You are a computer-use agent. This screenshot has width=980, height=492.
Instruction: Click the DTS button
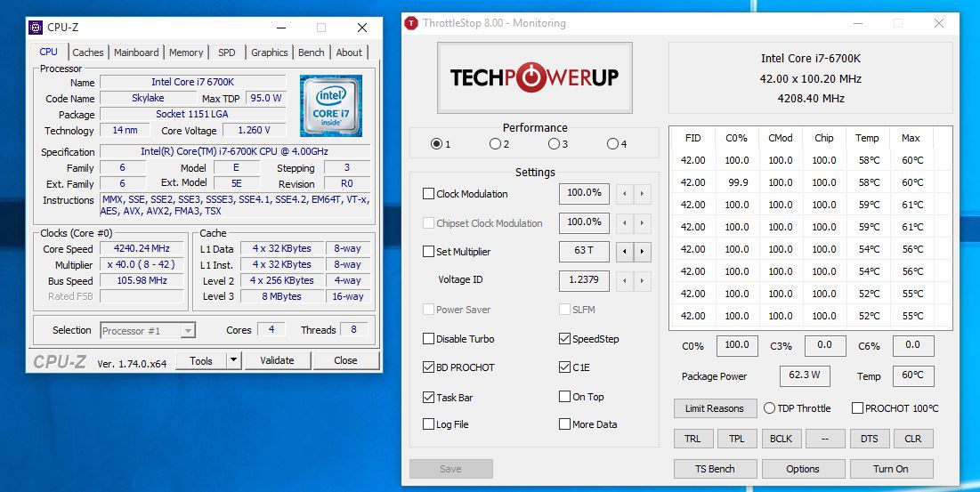coord(870,439)
